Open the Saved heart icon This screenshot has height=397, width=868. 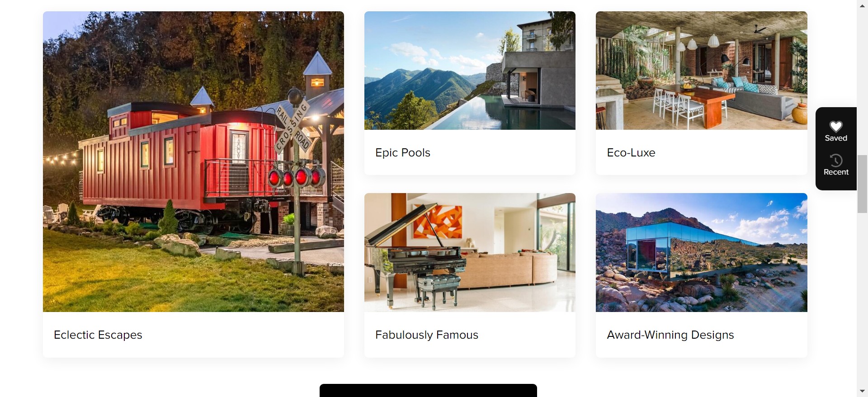click(836, 126)
